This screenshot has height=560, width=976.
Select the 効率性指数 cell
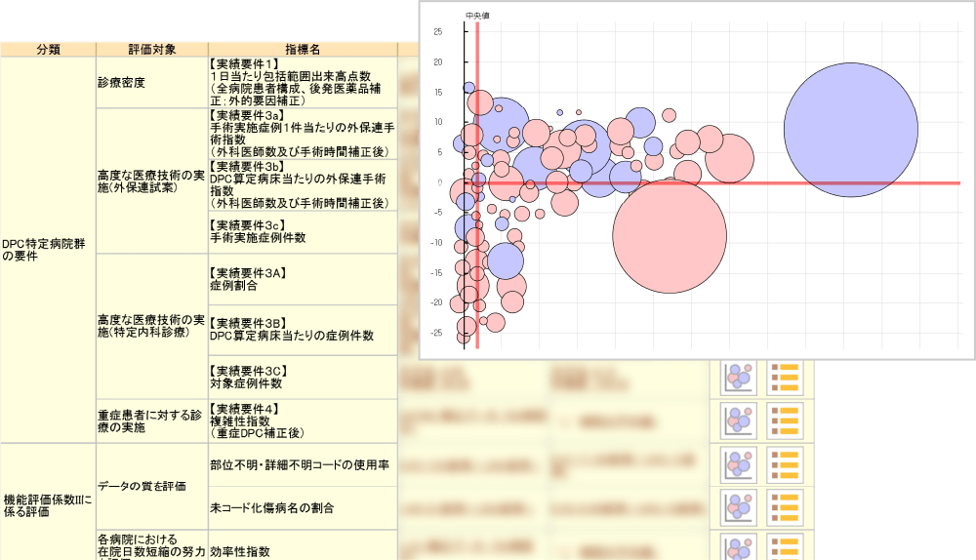303,545
